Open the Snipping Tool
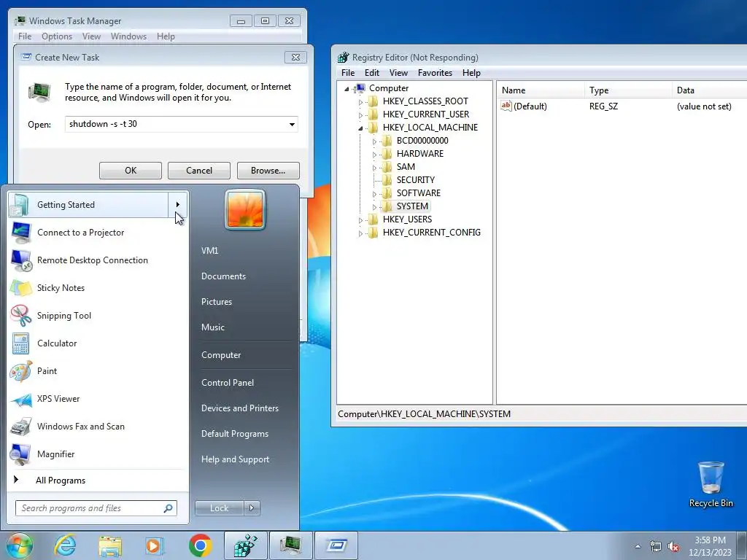Image resolution: width=747 pixels, height=560 pixels. 98,315
